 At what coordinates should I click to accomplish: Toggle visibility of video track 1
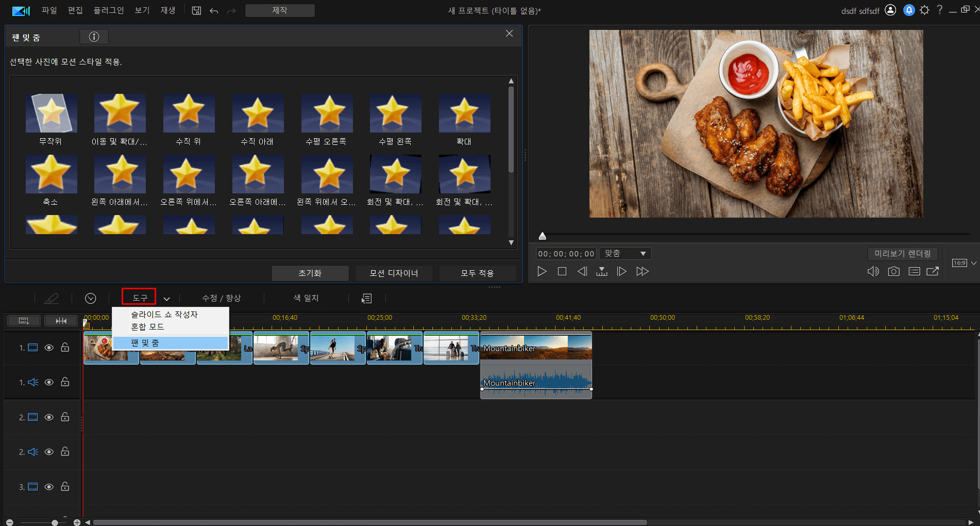49,348
